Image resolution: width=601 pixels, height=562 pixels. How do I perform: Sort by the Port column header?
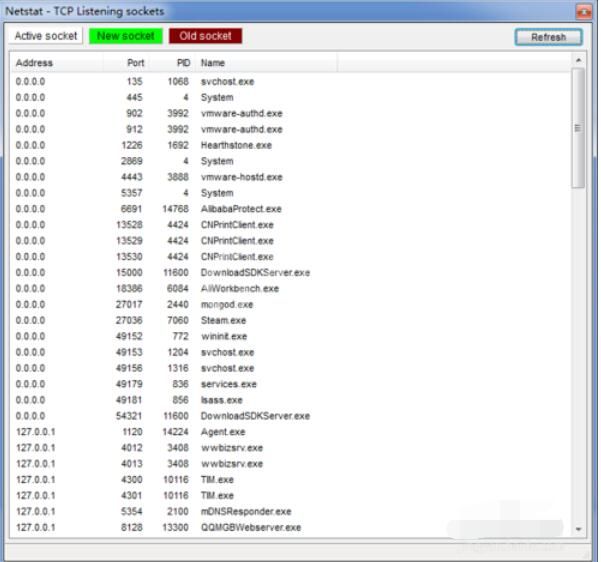click(x=126, y=63)
